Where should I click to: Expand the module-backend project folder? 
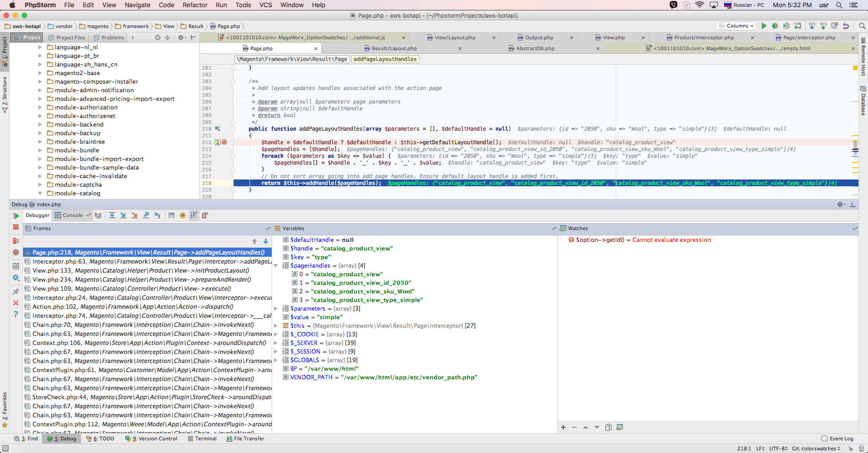40,124
